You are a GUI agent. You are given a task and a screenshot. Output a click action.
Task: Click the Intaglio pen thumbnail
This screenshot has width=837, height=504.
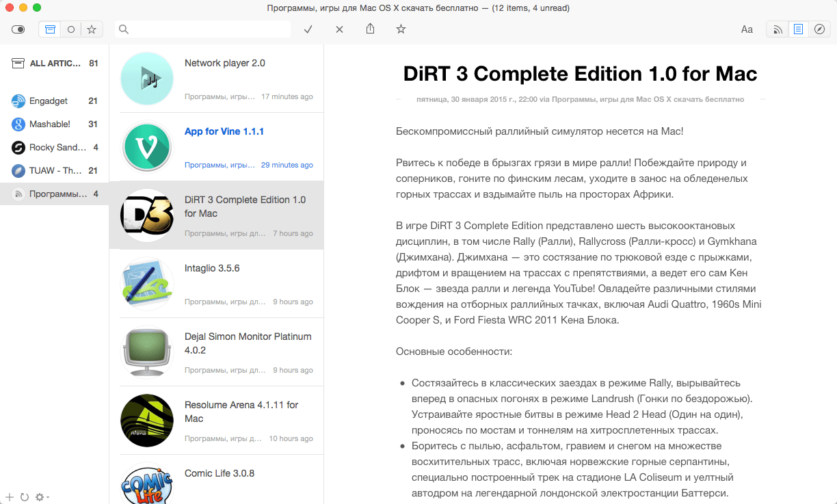(x=147, y=284)
